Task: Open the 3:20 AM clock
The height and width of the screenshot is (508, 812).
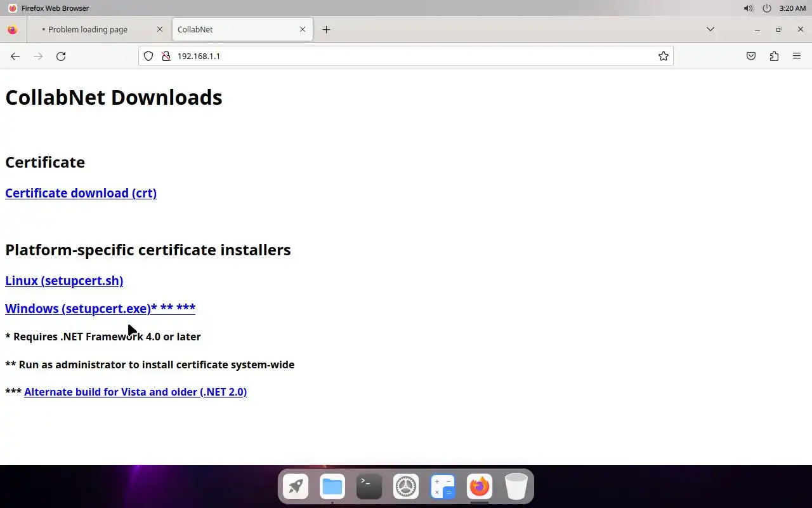Action: [x=792, y=8]
